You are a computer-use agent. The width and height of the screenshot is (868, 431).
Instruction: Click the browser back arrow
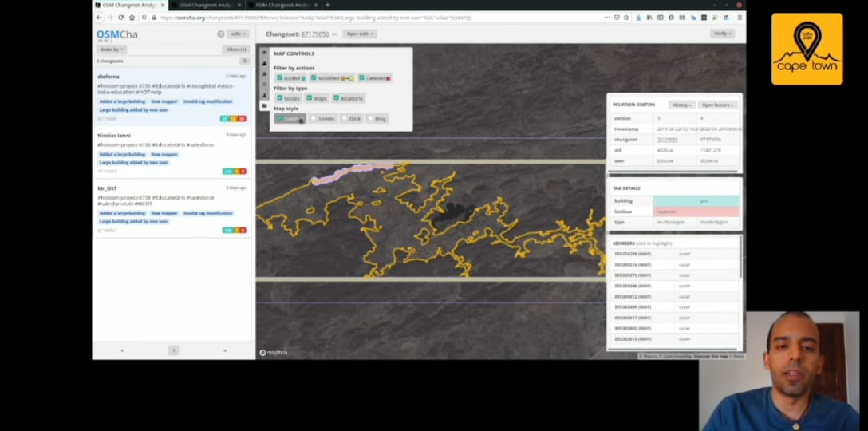pos(99,18)
